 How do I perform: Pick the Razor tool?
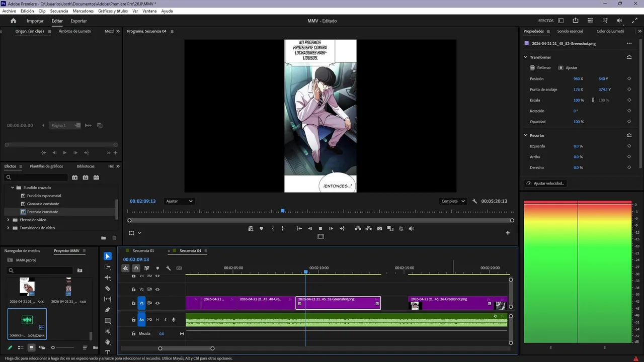tap(108, 289)
